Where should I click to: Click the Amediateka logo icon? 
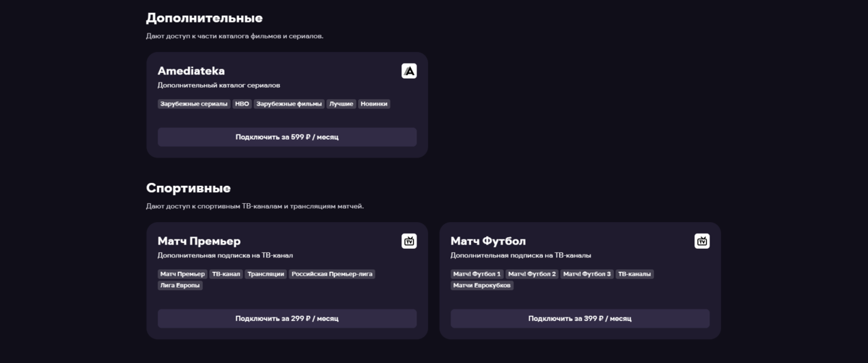pos(409,71)
